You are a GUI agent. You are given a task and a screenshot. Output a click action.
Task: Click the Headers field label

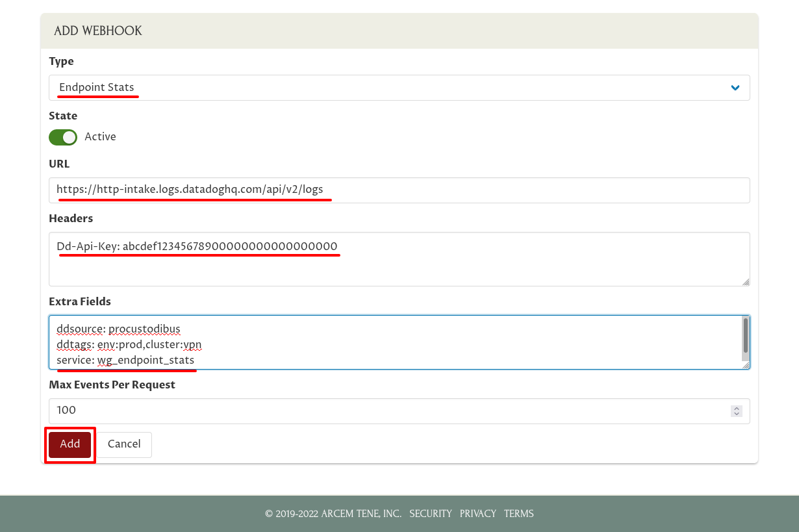point(71,219)
